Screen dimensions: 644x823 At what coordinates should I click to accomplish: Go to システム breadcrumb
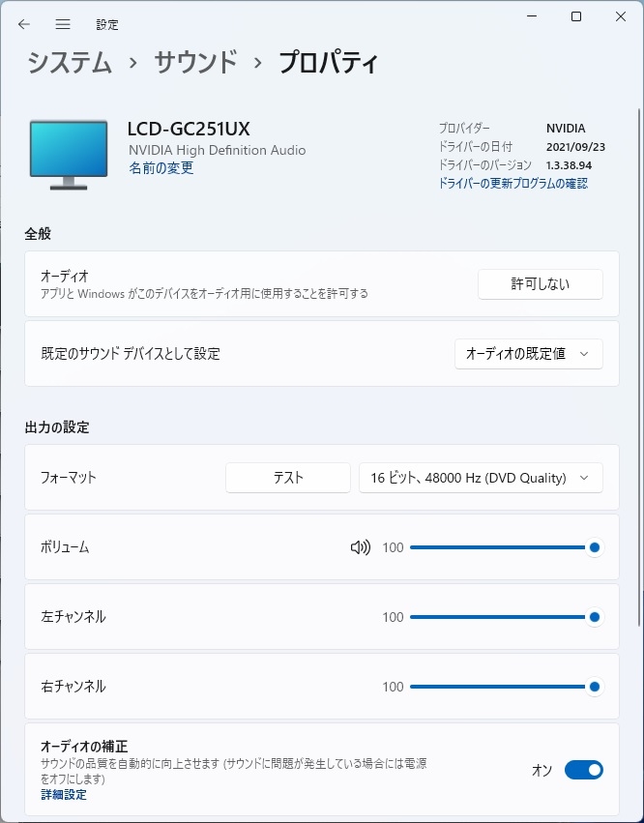(x=70, y=63)
